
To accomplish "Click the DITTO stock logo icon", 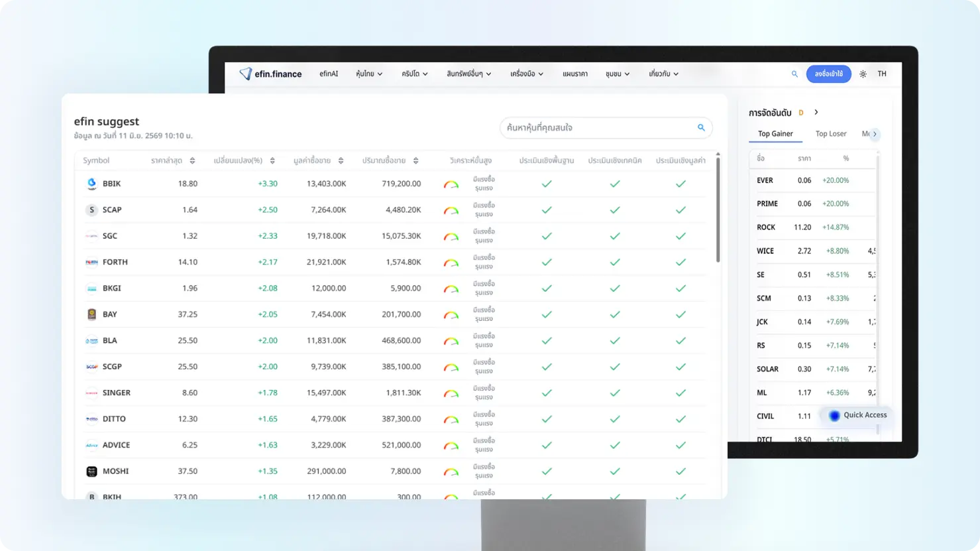I will coord(91,419).
